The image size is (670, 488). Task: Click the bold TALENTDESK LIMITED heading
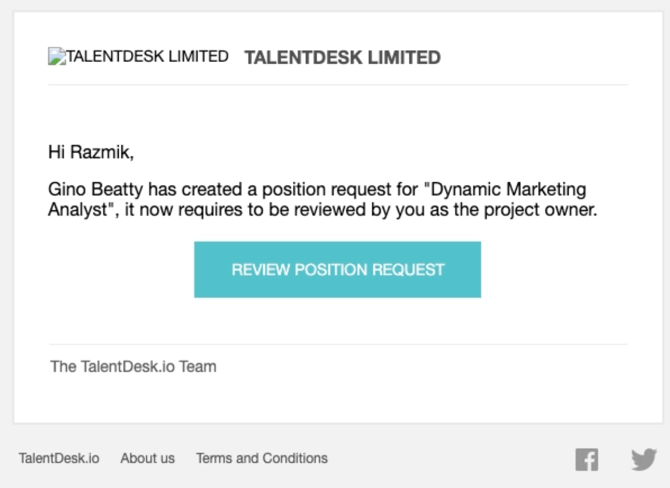tap(342, 58)
